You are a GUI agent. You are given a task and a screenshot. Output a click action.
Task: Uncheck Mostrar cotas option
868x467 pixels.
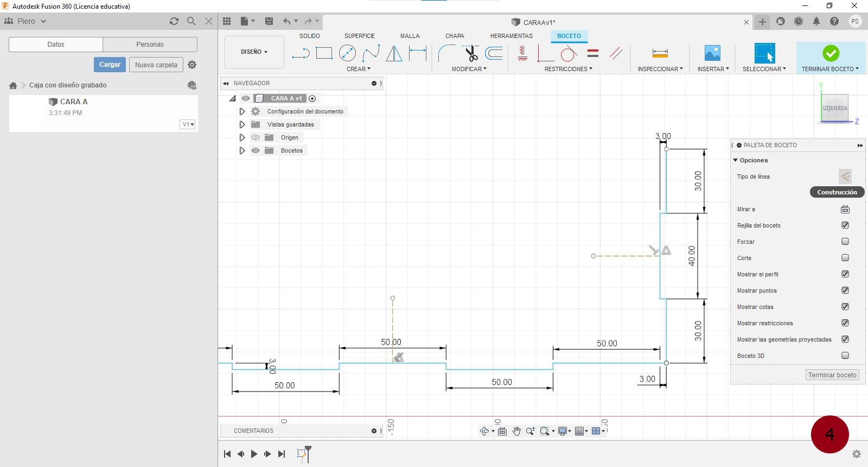(845, 307)
